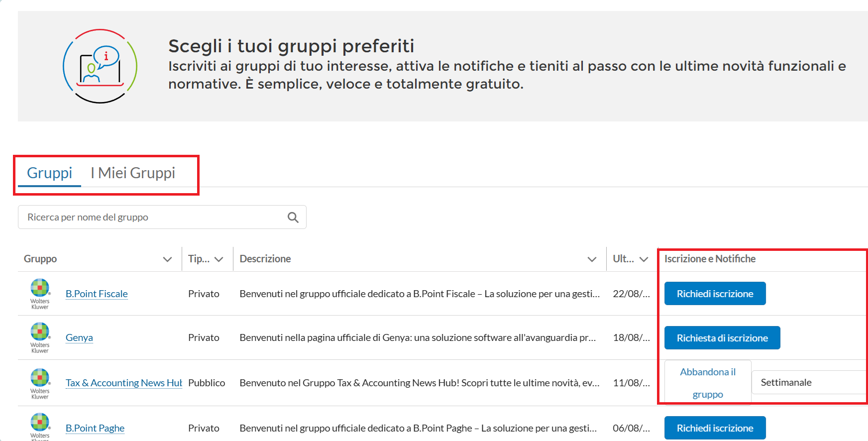Open the Genya group link
Image resolution: width=868 pixels, height=441 pixels.
(79, 337)
